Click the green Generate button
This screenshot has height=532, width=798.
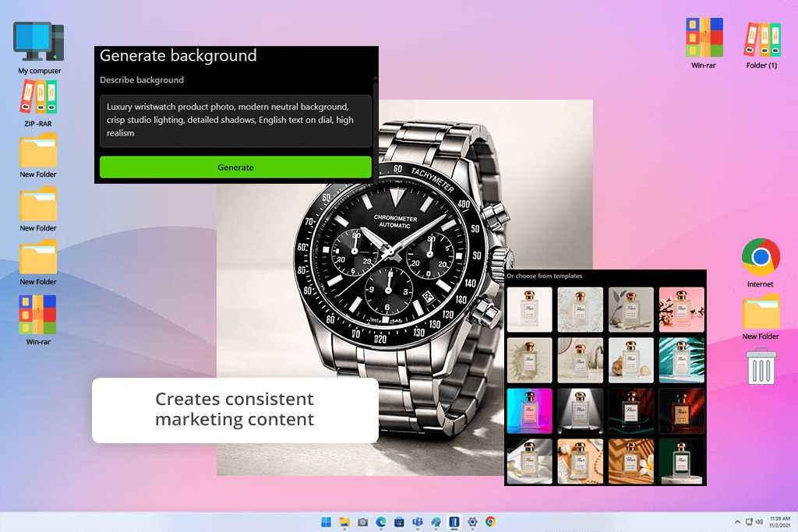(x=235, y=167)
